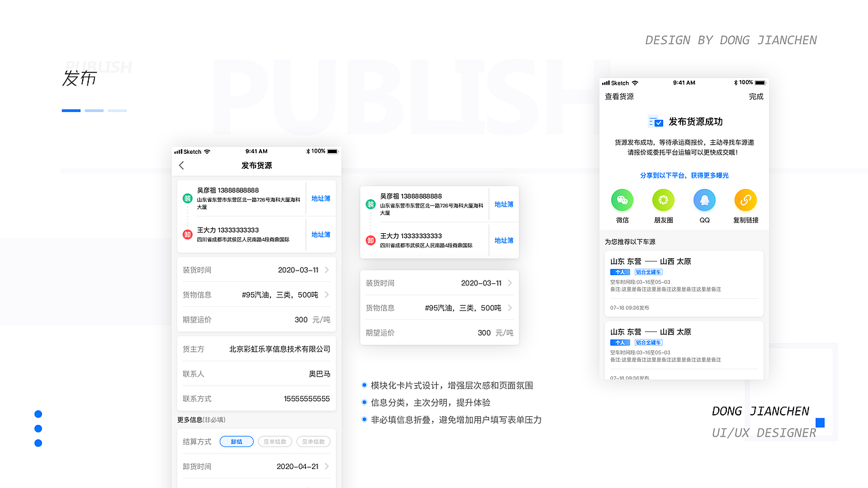Image resolution: width=868 pixels, height=488 pixels.
Task: Tap Wi-Fi icon in left phone status bar
Action: (207, 151)
